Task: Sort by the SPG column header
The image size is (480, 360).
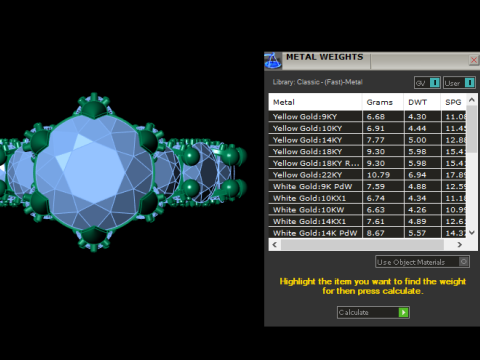Action: pyautogui.click(x=454, y=102)
